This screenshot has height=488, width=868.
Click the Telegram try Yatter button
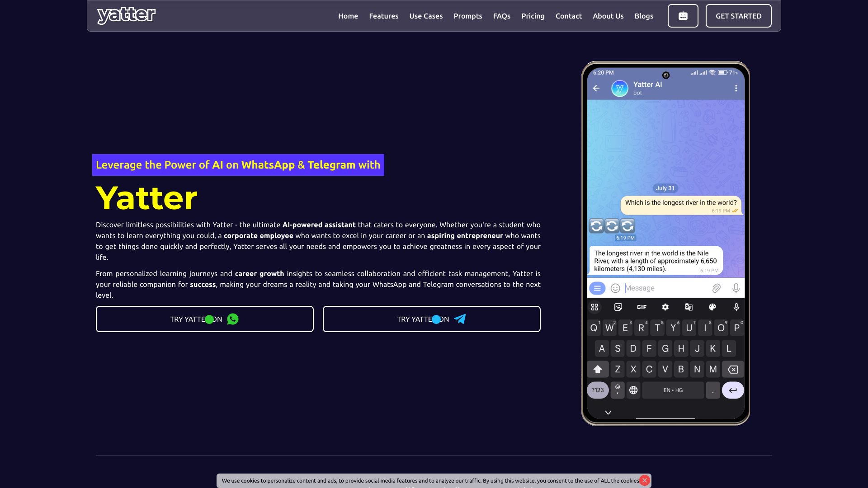[x=432, y=319]
